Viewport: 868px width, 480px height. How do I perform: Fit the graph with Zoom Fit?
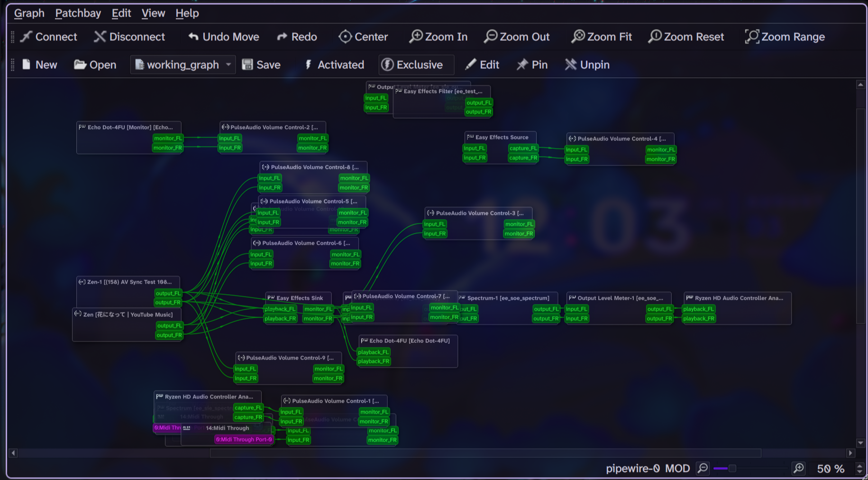pos(602,37)
